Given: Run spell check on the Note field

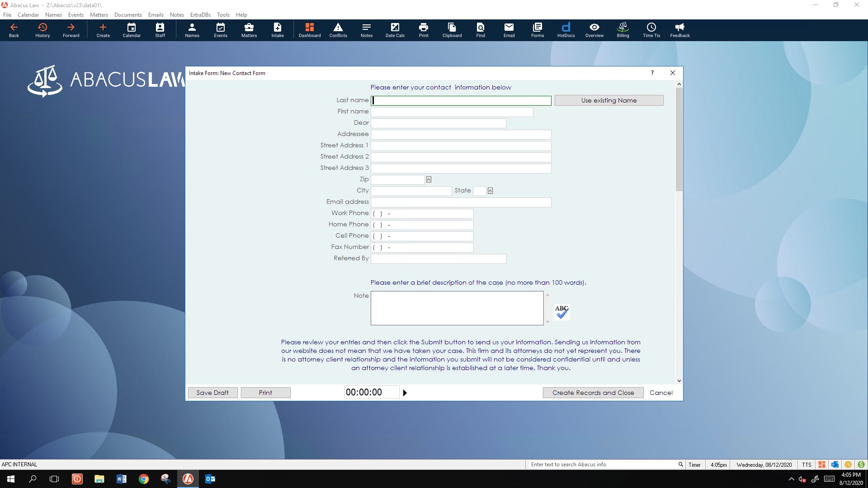Looking at the screenshot, I should coord(561,312).
